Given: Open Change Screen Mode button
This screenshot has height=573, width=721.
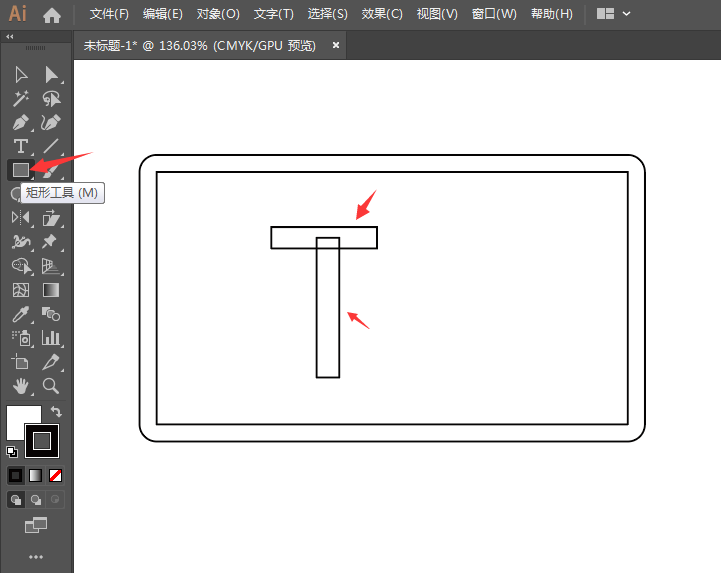Looking at the screenshot, I should pyautogui.click(x=35, y=525).
